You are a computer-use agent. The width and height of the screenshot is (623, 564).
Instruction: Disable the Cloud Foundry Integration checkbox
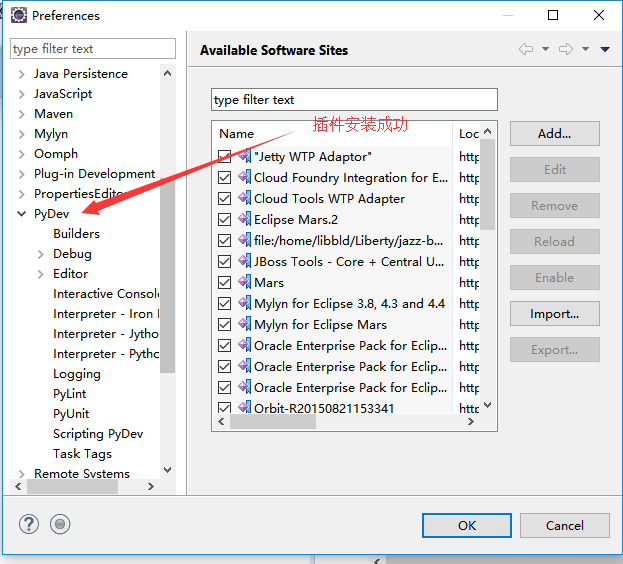225,177
